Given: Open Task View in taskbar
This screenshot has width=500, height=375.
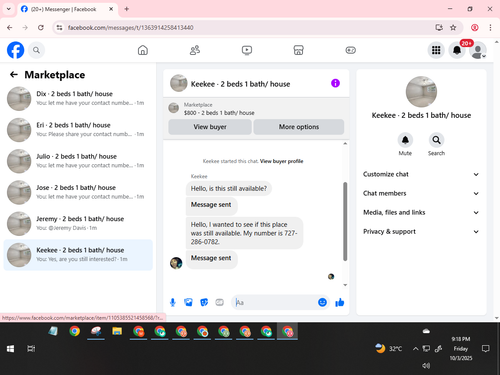Looking at the screenshot, I should tap(31, 349).
